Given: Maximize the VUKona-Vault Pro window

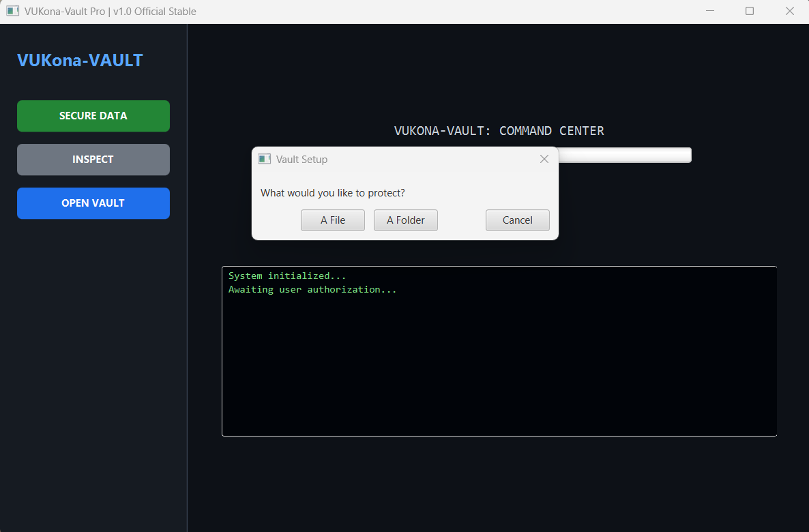Looking at the screenshot, I should pyautogui.click(x=749, y=11).
